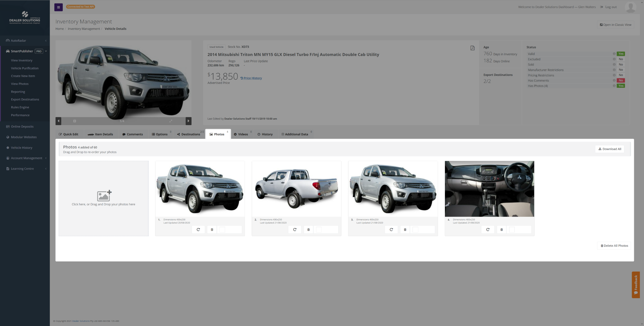Viewport: 644px width, 326px height.
Task: Click the info icon beside Excluded status
Action: pos(614,59)
